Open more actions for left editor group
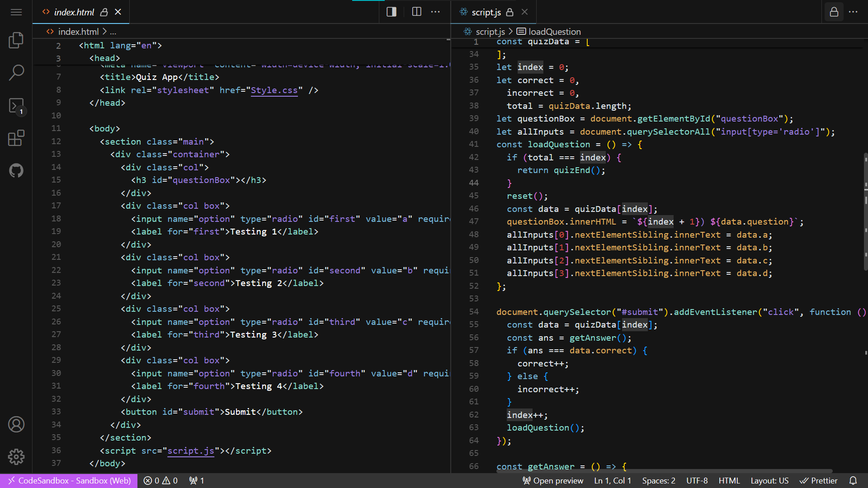 click(x=435, y=12)
